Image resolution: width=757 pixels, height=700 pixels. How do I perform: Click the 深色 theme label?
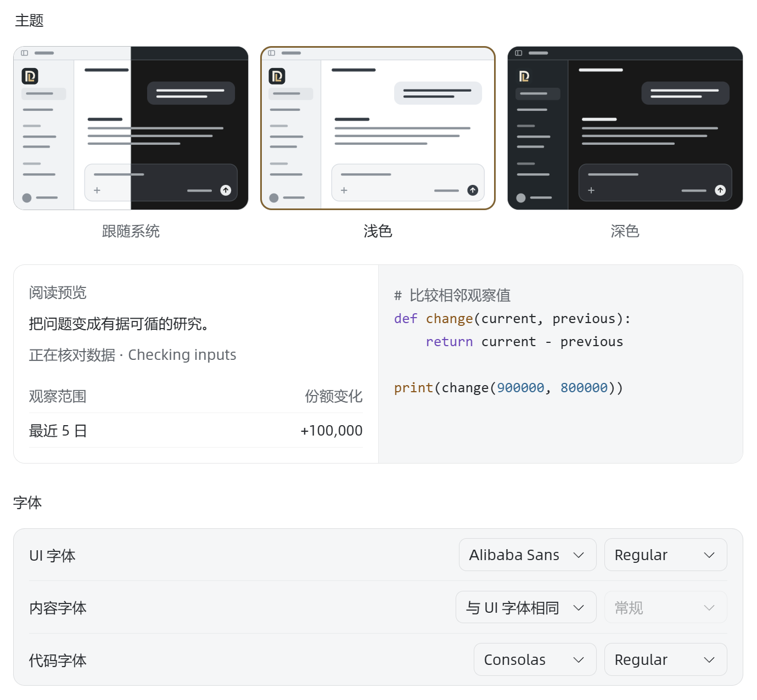click(625, 231)
